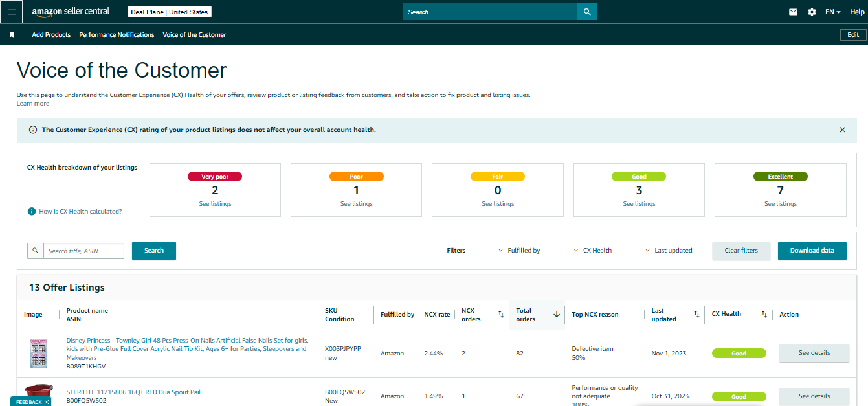This screenshot has height=406, width=868.
Task: Click the Feedback tab label
Action: 28,402
